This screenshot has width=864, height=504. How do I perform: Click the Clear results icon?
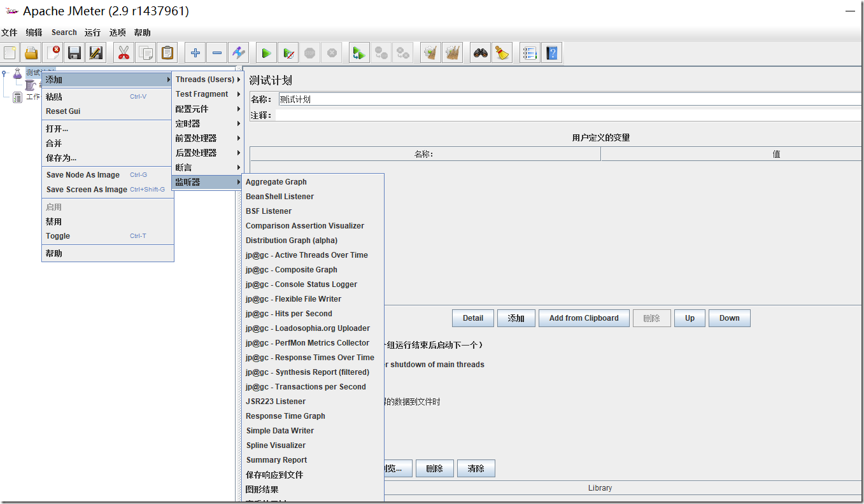point(431,53)
